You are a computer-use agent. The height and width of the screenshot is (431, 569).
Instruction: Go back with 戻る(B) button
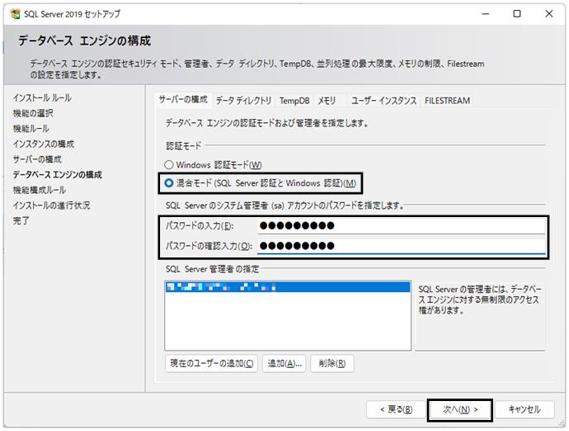click(x=396, y=410)
